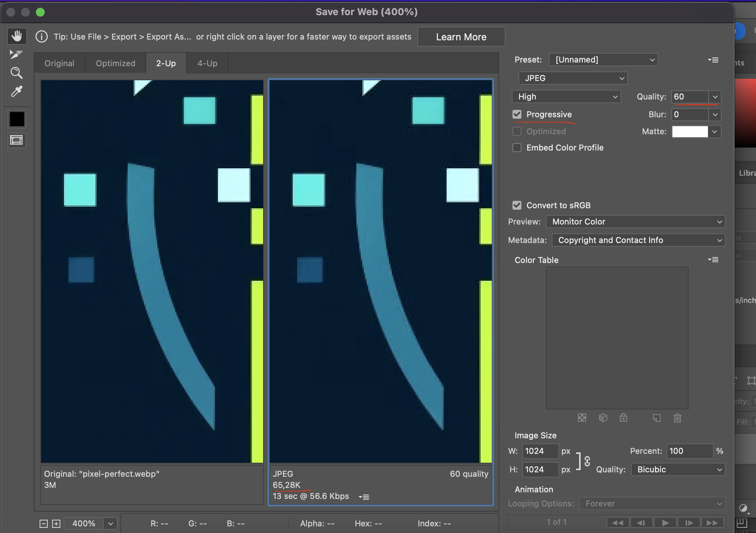The height and width of the screenshot is (533, 756).
Task: Toggle slices visibility icon
Action: (17, 140)
